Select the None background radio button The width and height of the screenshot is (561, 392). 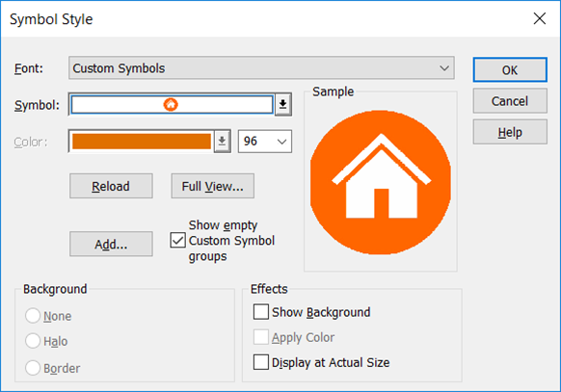click(x=33, y=316)
